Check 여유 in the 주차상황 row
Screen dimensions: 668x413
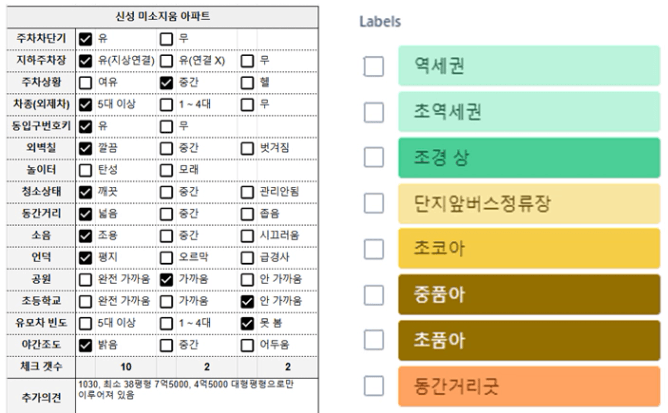(85, 83)
